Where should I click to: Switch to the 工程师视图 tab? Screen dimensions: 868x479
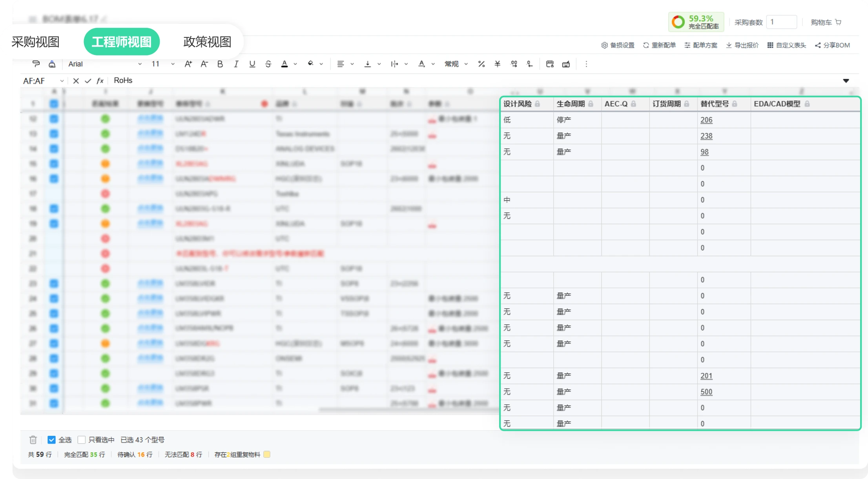pos(122,42)
